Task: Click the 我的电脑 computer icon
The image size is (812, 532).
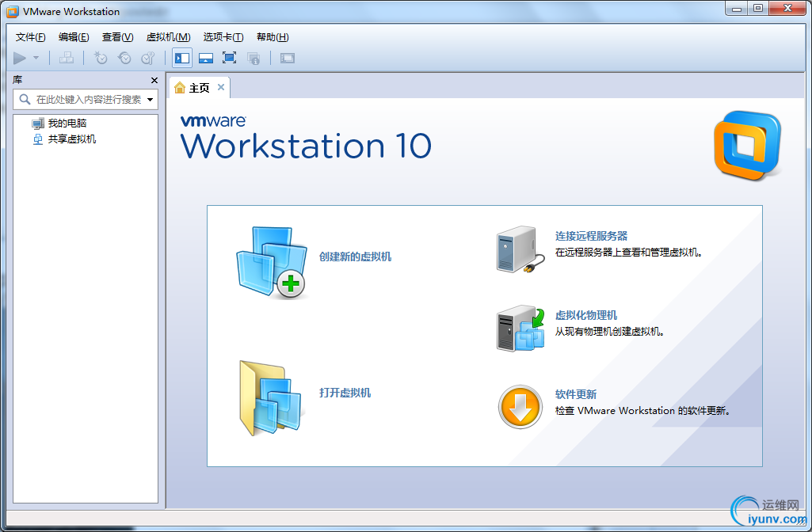Action: [38, 123]
